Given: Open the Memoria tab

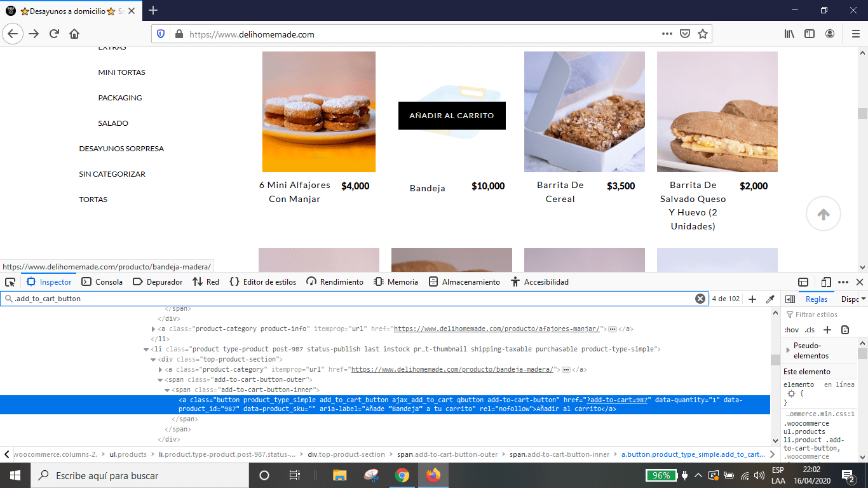Looking at the screenshot, I should tap(396, 282).
